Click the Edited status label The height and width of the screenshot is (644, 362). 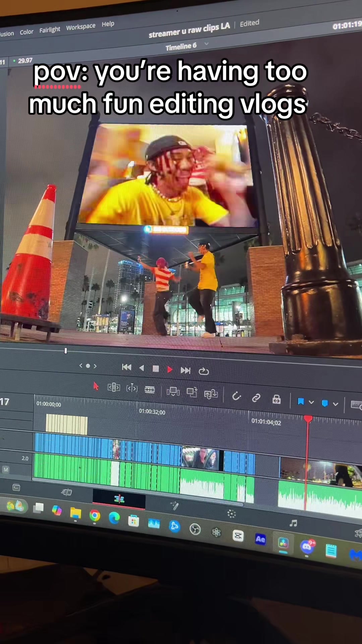click(249, 23)
